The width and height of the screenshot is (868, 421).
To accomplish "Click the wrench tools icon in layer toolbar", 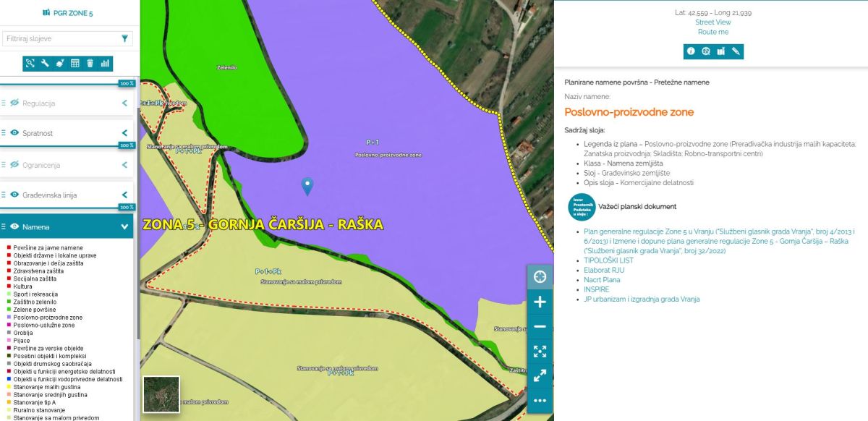I will [45, 63].
